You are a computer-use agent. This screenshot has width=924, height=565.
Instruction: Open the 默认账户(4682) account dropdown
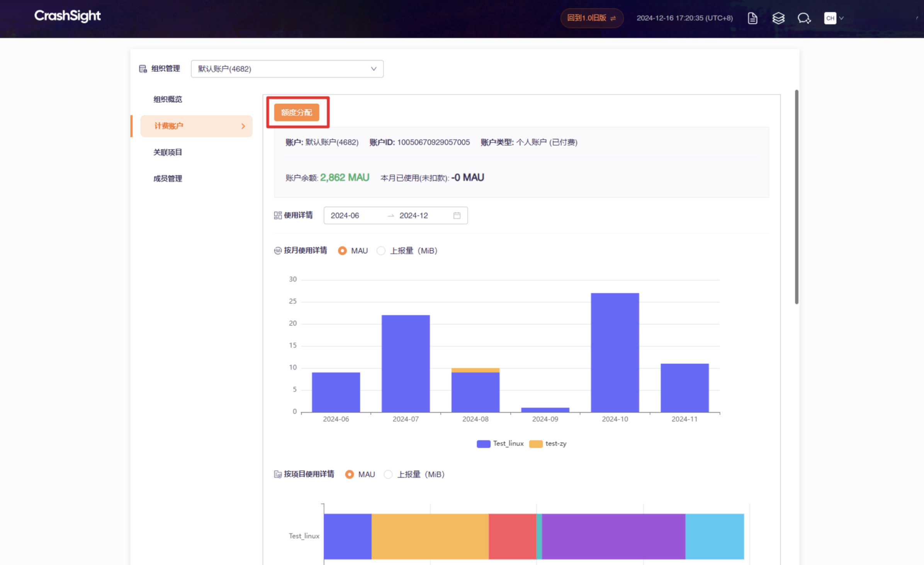click(287, 69)
